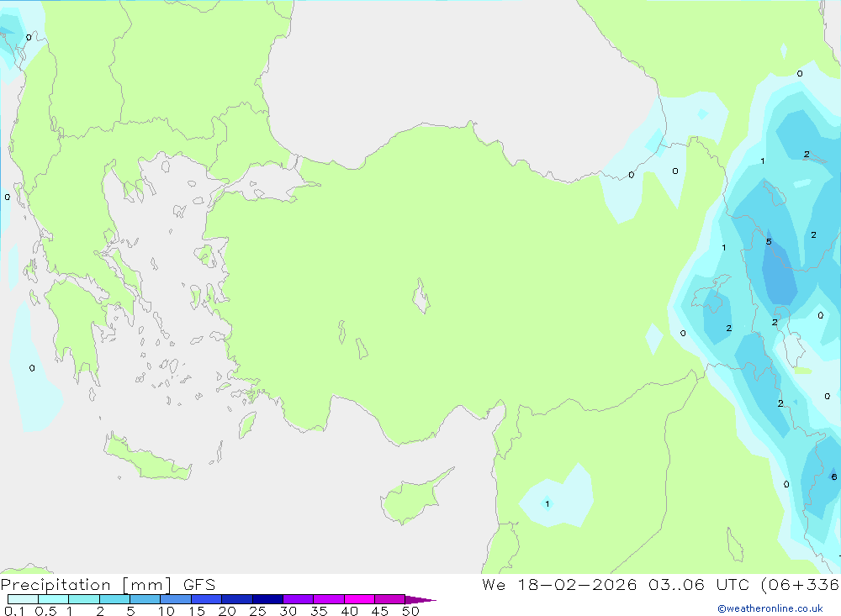Click the legend swatch between 0.1 and 0.5
Image resolution: width=841 pixels, height=616 pixels.
[x=23, y=599]
